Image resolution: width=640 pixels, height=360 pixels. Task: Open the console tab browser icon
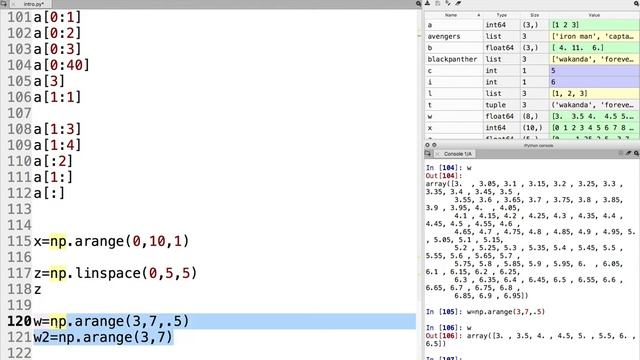pyautogui.click(x=428, y=154)
